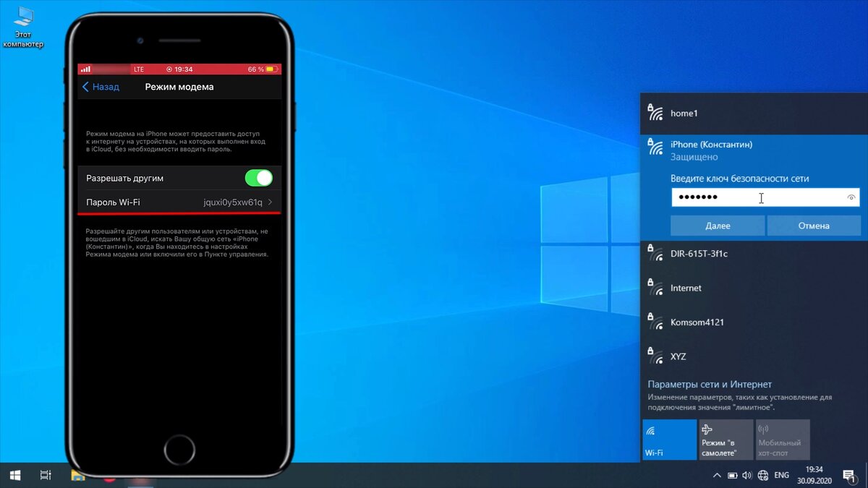Click the DIR-615T-3f1c Wi-Fi signal icon
This screenshot has height=488, width=868.
[x=655, y=252]
